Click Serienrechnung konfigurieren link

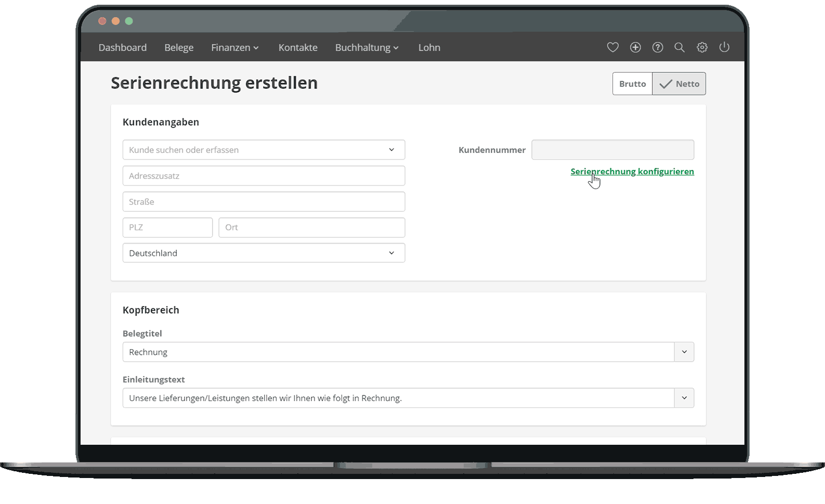(632, 171)
